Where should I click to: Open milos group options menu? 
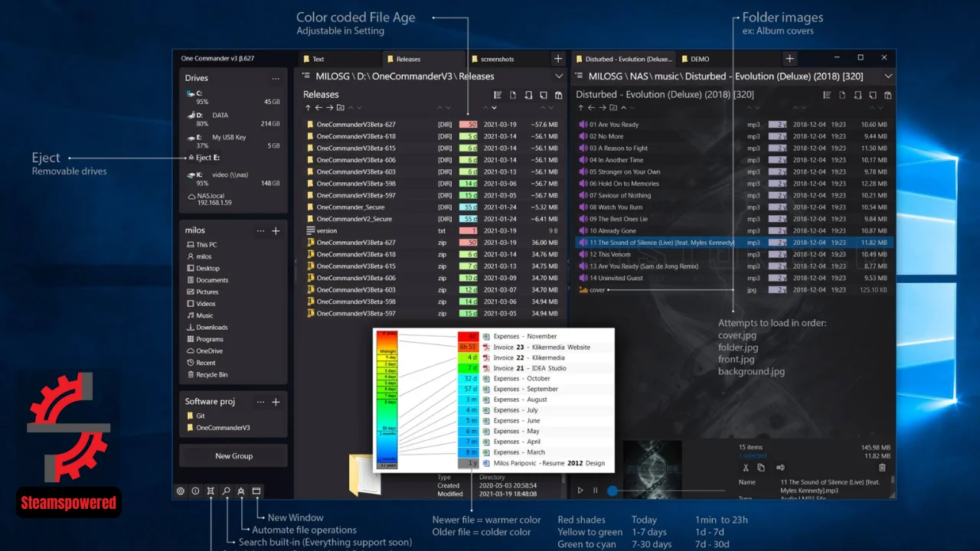[x=260, y=230]
